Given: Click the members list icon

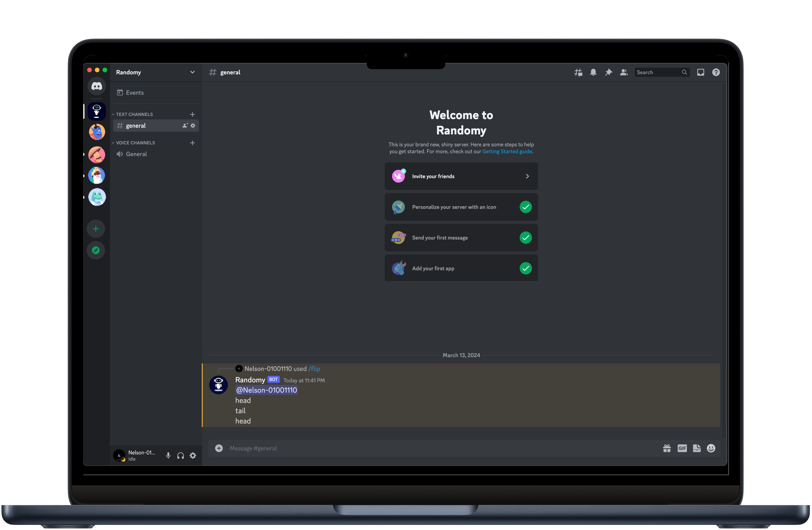Looking at the screenshot, I should 624,72.
